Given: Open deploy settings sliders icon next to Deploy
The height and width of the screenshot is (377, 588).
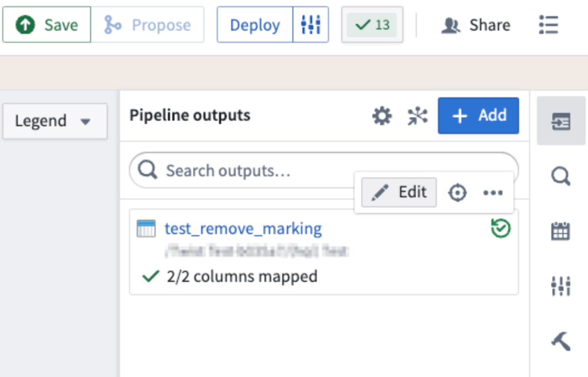Looking at the screenshot, I should [x=311, y=25].
